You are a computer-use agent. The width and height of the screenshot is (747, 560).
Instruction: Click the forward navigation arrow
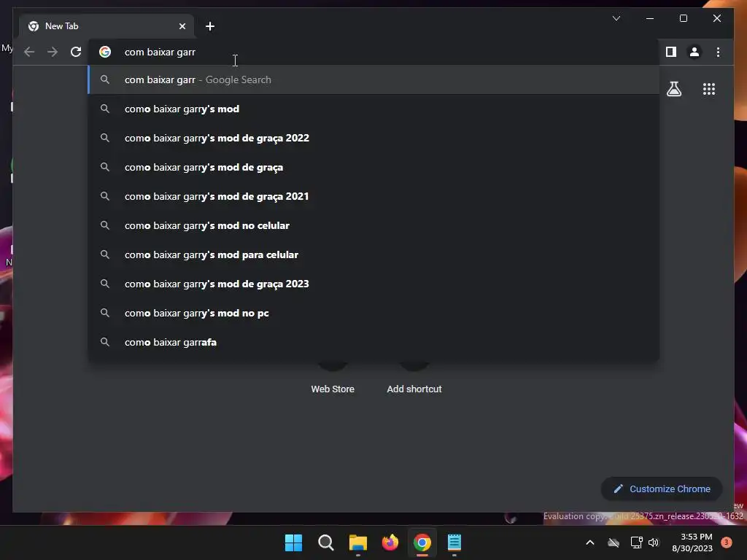(53, 52)
